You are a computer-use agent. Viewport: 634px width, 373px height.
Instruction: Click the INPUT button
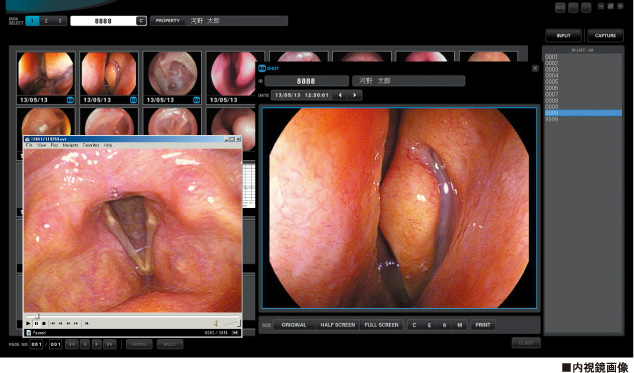[x=563, y=36]
